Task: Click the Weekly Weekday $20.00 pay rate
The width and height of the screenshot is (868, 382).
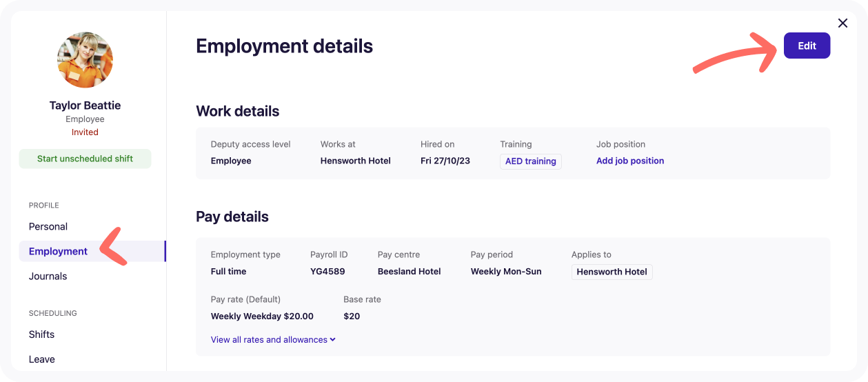Action: point(262,316)
